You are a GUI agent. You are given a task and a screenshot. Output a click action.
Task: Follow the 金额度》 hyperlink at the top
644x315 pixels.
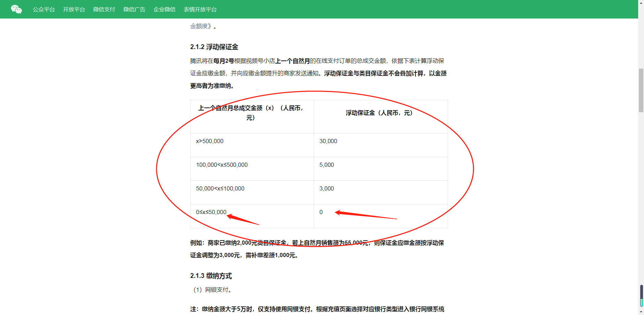click(201, 26)
